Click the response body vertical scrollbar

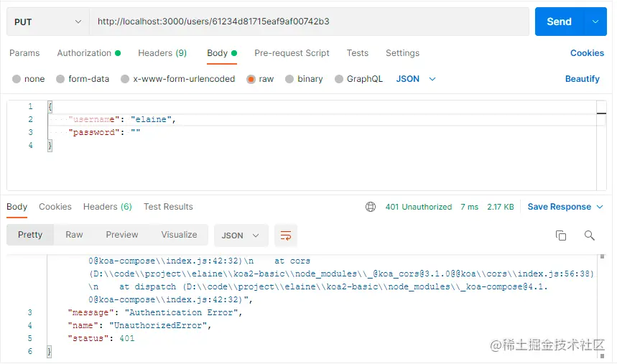tap(602, 306)
